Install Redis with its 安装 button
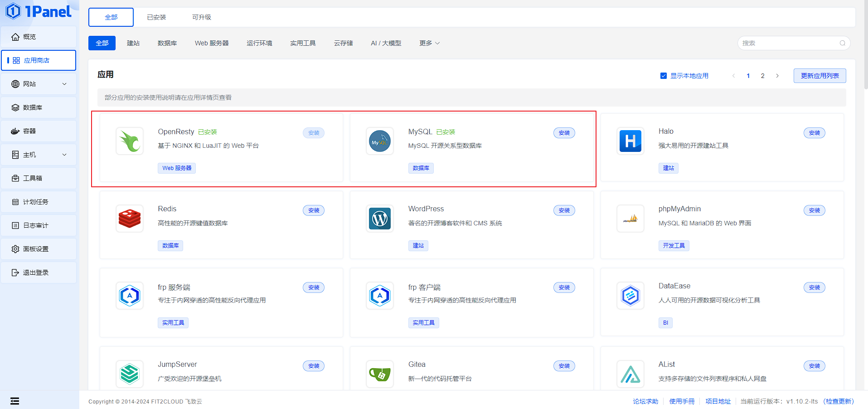Viewport: 868px width, 409px height. (x=314, y=210)
